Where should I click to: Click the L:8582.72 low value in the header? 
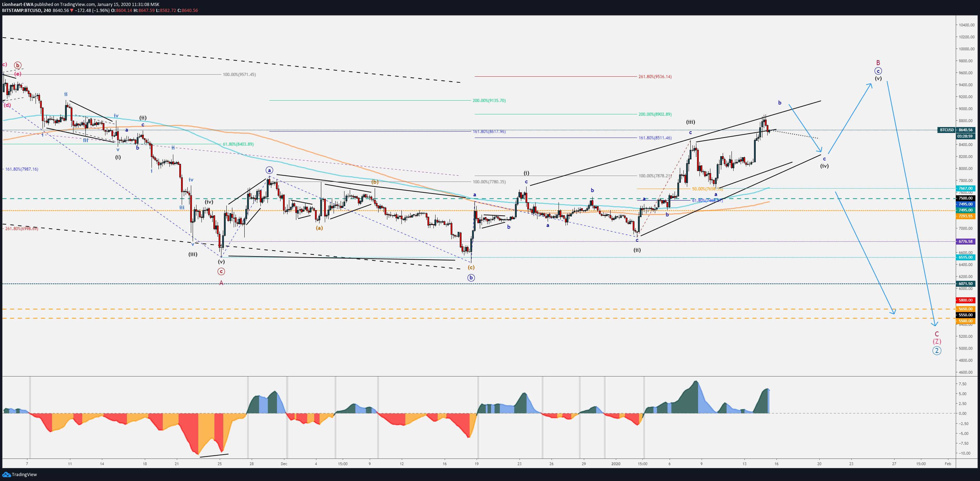point(166,10)
